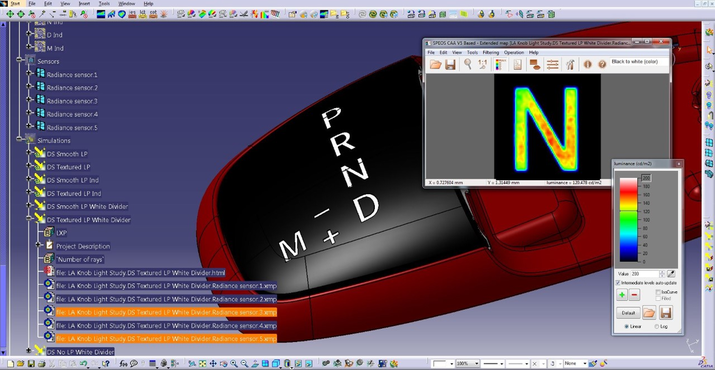Expand the DS Smooth LP simulation node

[x=29, y=153]
